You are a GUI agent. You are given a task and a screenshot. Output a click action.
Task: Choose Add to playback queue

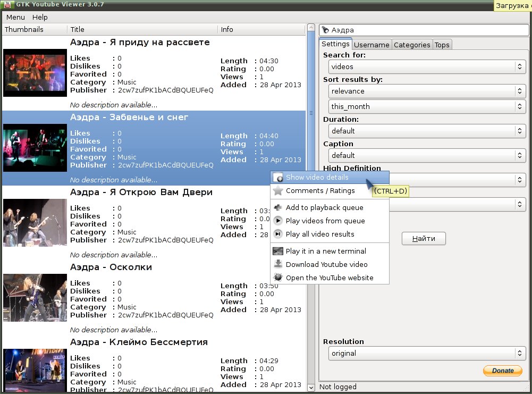point(330,207)
